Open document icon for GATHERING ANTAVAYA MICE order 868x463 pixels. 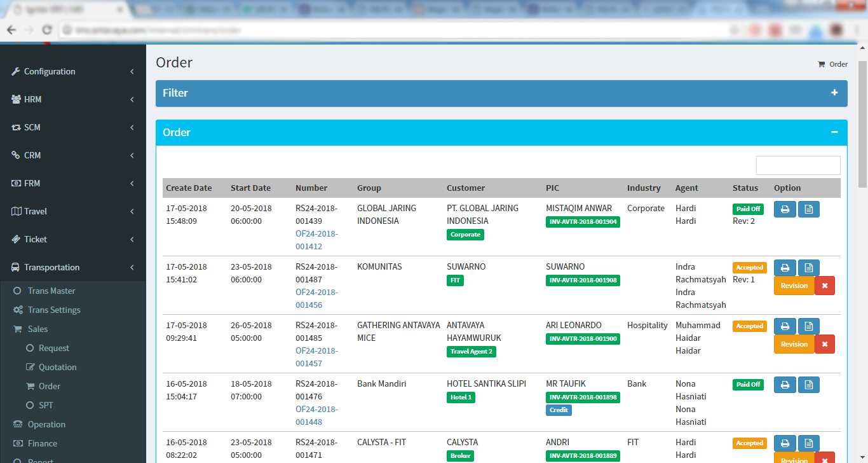pyautogui.click(x=808, y=326)
